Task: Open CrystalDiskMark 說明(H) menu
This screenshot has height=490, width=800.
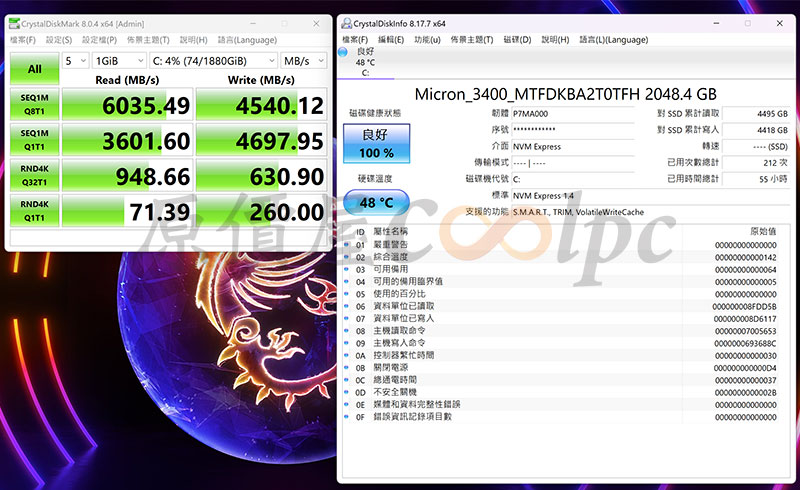Action: coord(193,40)
